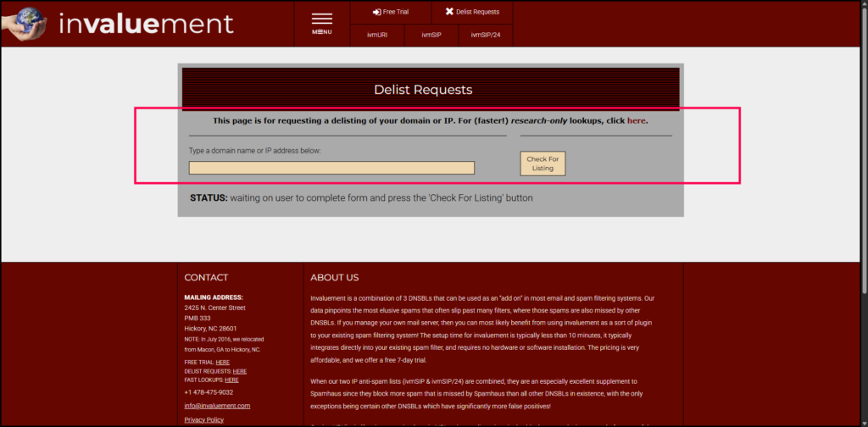Click the X icon beside Delist Requests
Screen dimensions: 868x427
point(449,12)
